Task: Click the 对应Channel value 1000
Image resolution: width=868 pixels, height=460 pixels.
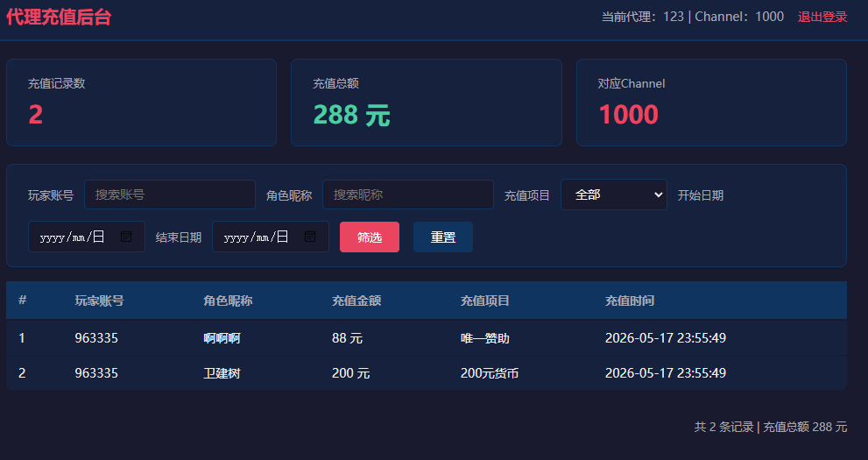Action: pyautogui.click(x=628, y=115)
